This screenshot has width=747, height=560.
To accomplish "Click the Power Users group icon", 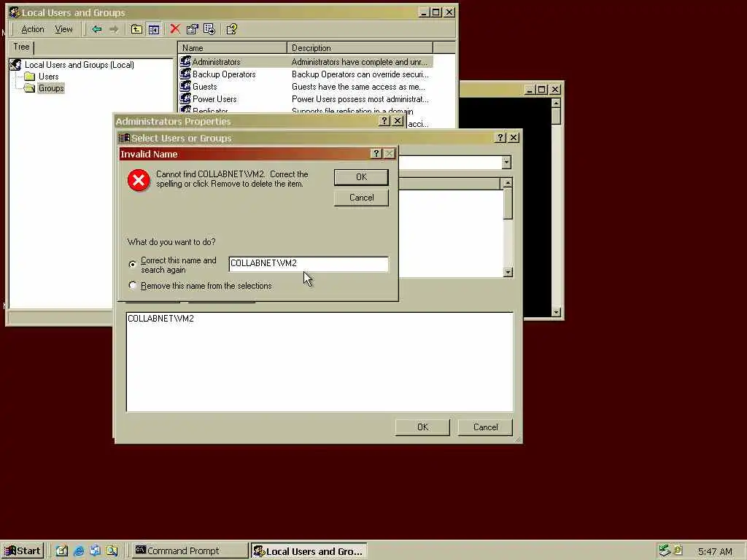I will point(185,98).
